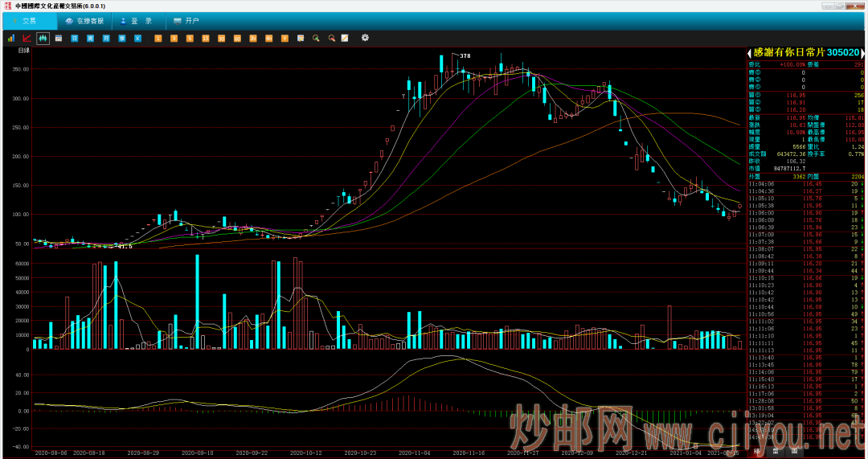The image size is (868, 459).
Task: Select the 4hr chart button
Action: [269, 39]
